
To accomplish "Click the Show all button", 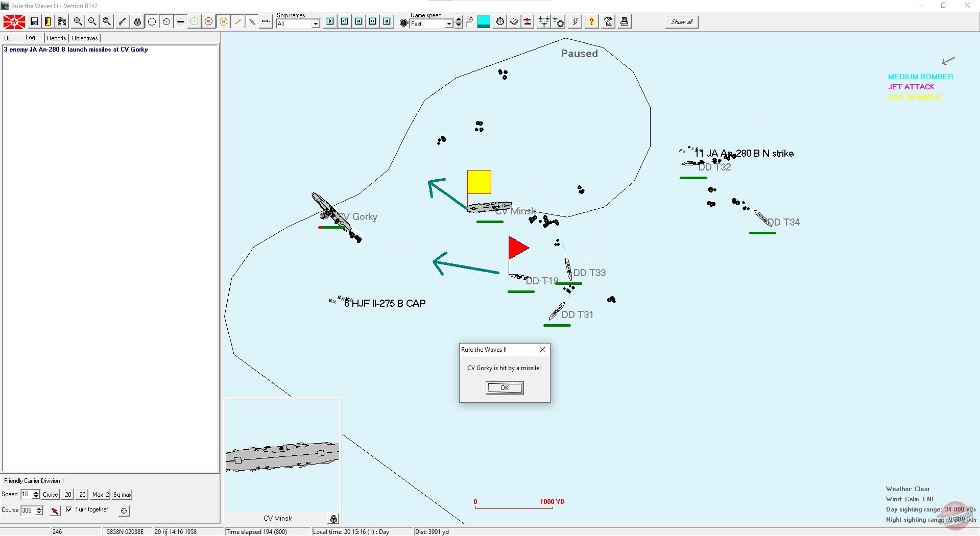I will click(681, 22).
